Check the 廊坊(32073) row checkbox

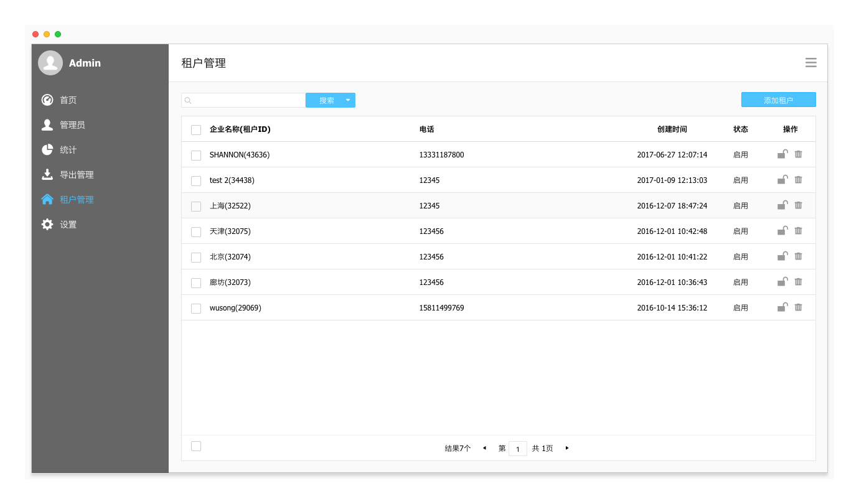click(x=196, y=283)
